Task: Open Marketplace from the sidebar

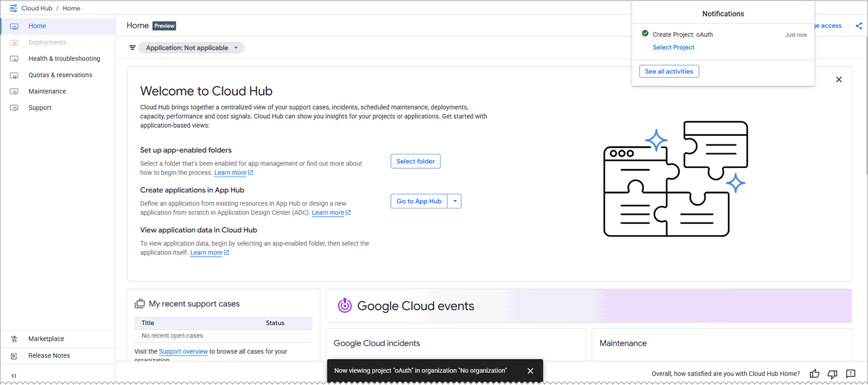Action: pos(58,339)
